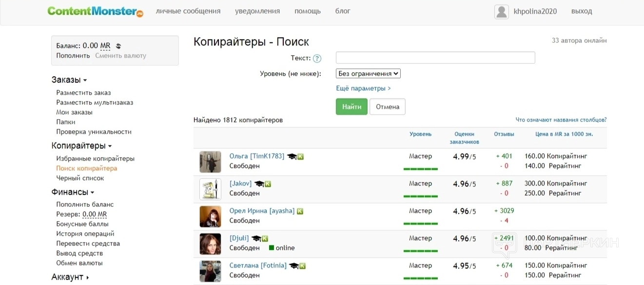Click green K badge beside Светлана [Fotinia]
644x285 pixels.
(302, 266)
